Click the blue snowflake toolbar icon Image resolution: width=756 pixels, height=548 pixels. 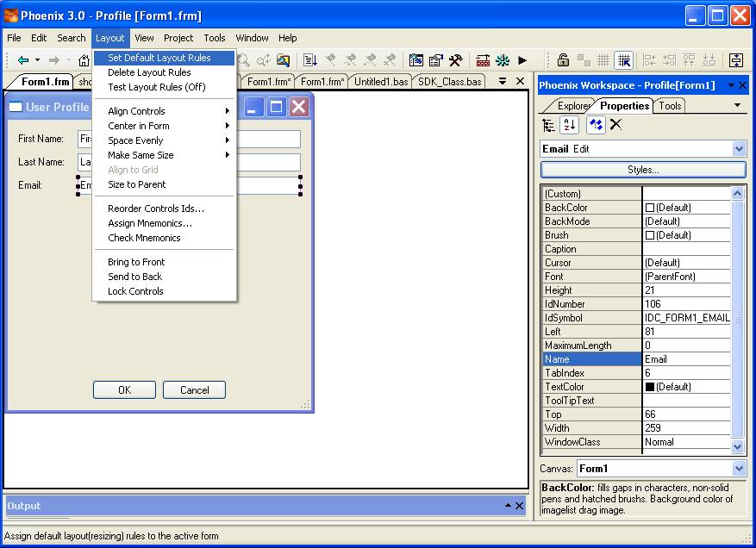tap(503, 60)
